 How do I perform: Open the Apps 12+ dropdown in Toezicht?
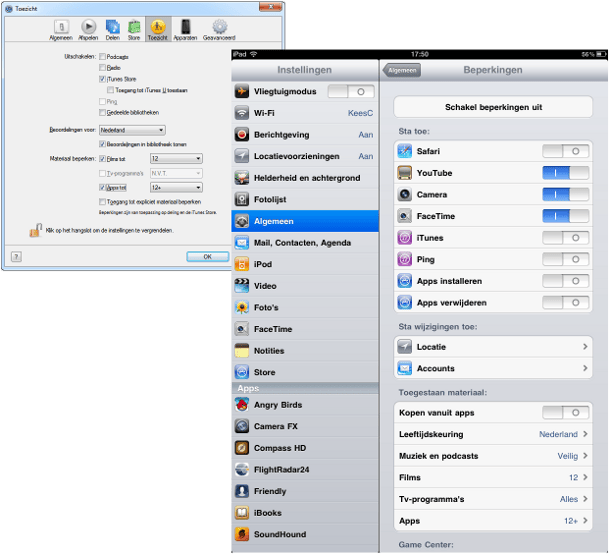176,188
